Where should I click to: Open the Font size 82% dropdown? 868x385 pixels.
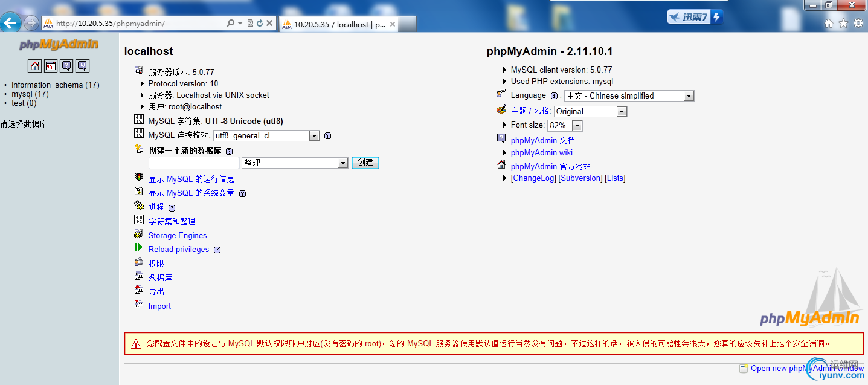[565, 125]
